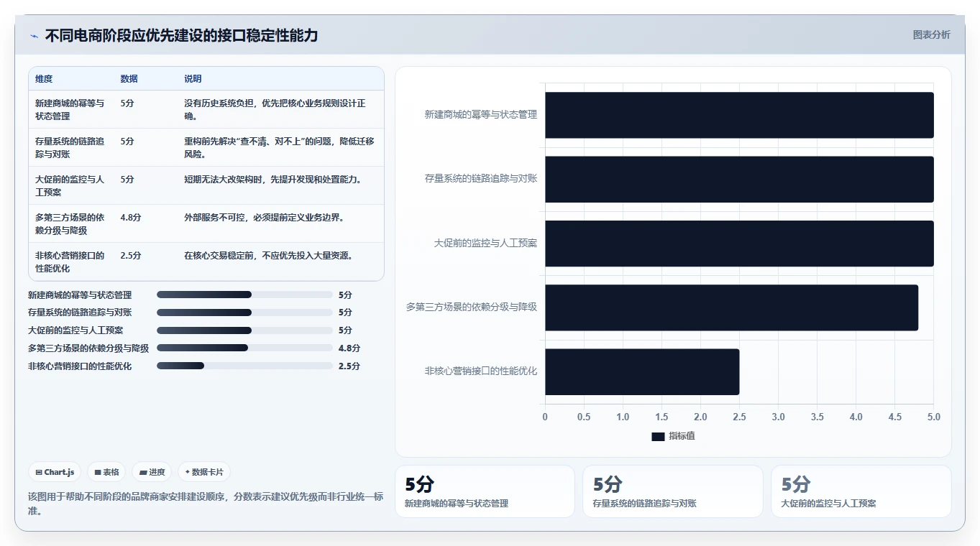The width and height of the screenshot is (980, 546).
Task: Click the chart y-axis label 大促前的监控与人工预案
Action: pos(485,243)
